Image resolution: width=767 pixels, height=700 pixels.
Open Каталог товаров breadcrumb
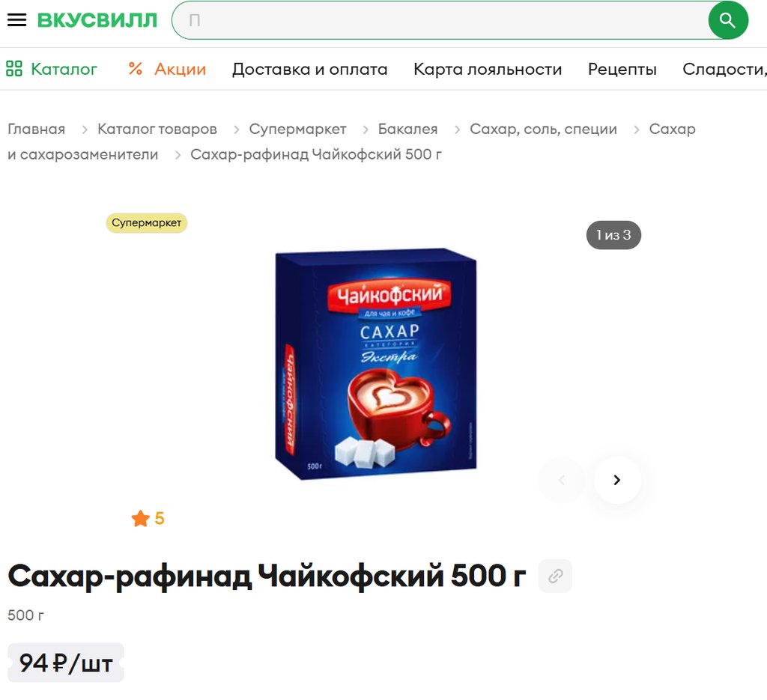(x=157, y=129)
